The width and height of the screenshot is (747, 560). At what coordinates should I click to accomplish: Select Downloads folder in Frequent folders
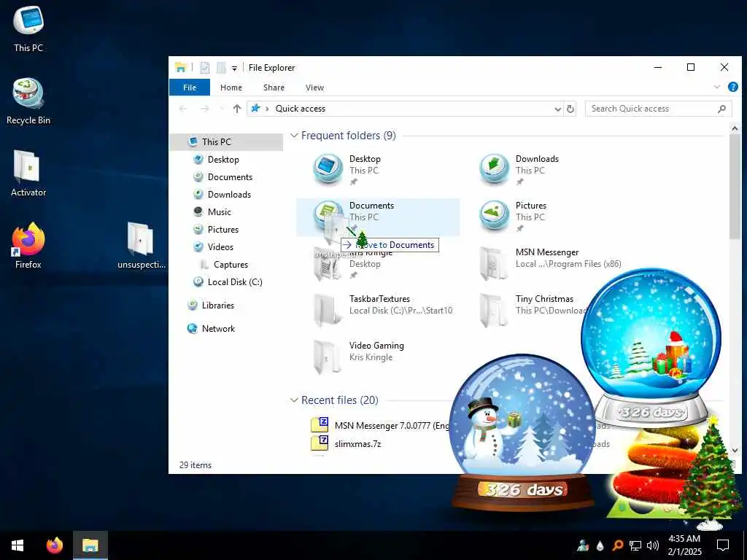tap(544, 170)
